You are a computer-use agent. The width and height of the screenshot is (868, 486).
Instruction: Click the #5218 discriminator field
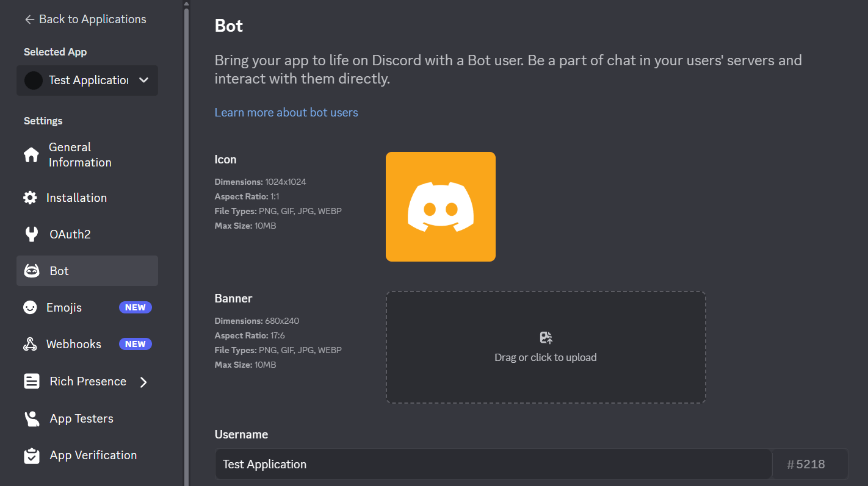[x=810, y=465]
